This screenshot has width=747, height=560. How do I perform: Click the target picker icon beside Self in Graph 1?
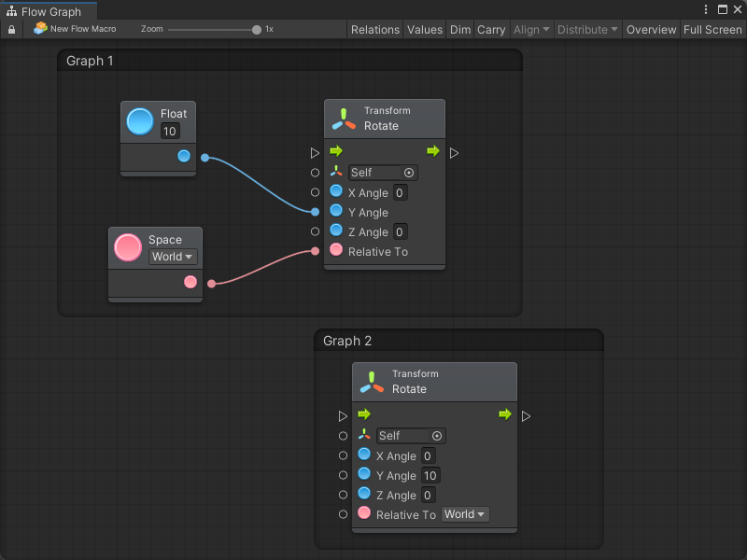coord(409,173)
